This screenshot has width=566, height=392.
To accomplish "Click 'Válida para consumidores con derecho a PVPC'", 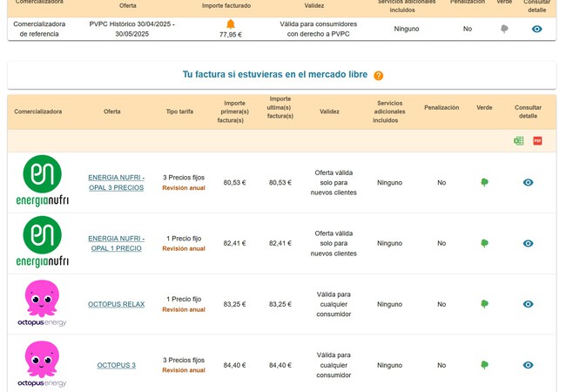I will 318,29.
